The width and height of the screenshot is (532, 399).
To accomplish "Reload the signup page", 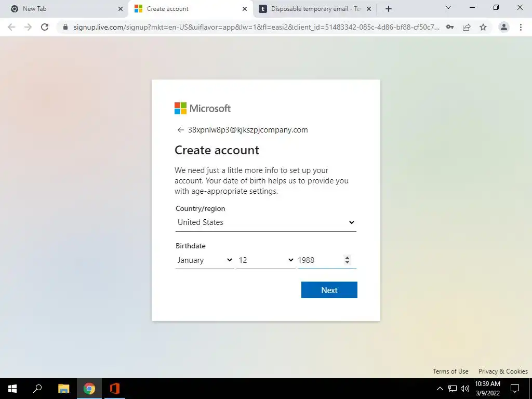I will (45, 27).
